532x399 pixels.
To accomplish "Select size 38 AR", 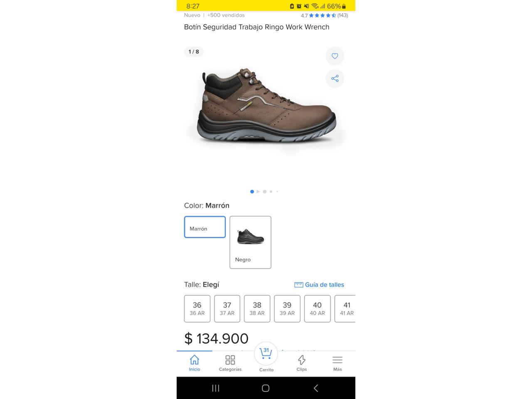I will tap(257, 309).
